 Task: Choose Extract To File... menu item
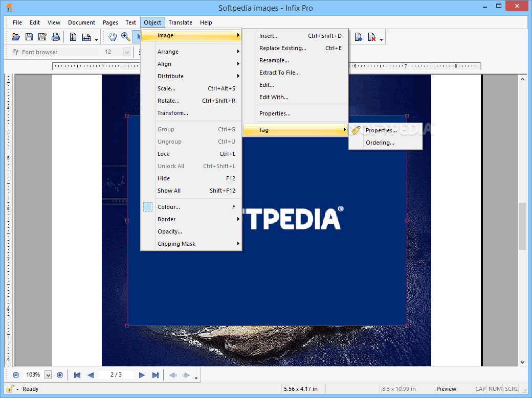pos(296,73)
